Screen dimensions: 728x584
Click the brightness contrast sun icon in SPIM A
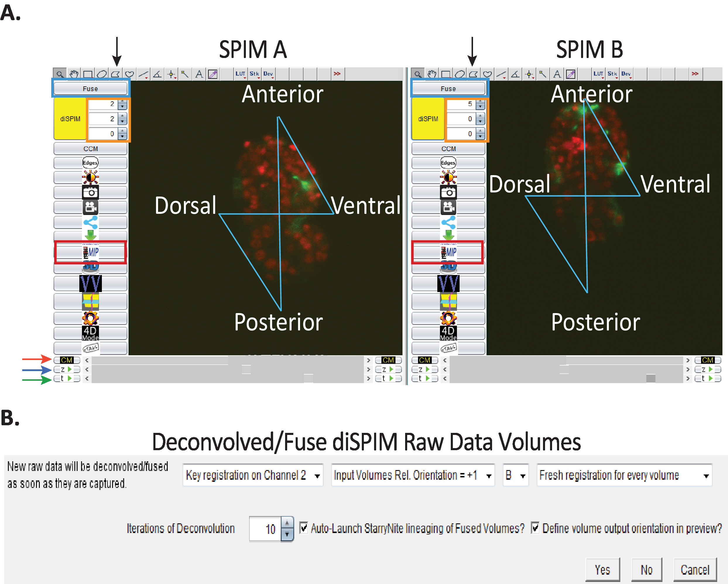coord(90,177)
